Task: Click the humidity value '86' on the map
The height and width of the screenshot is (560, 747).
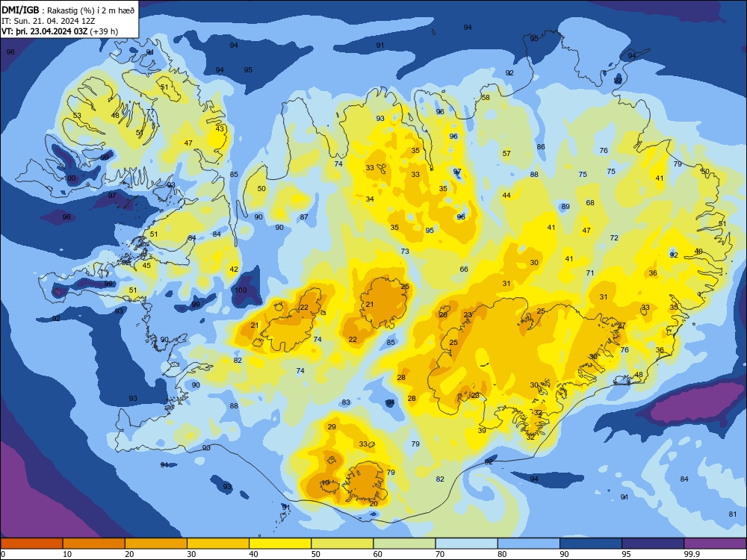Action: (541, 146)
